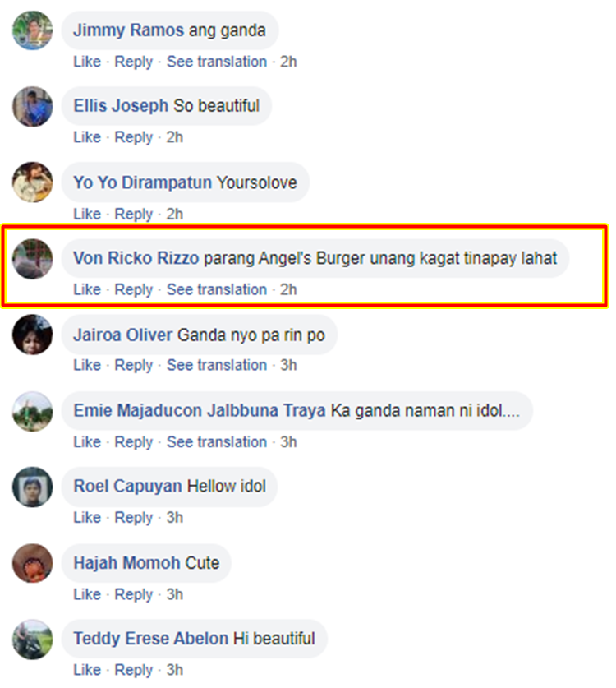Like Jimmy Ramos's comment
Image resolution: width=616 pixels, height=688 pixels.
coord(87,62)
